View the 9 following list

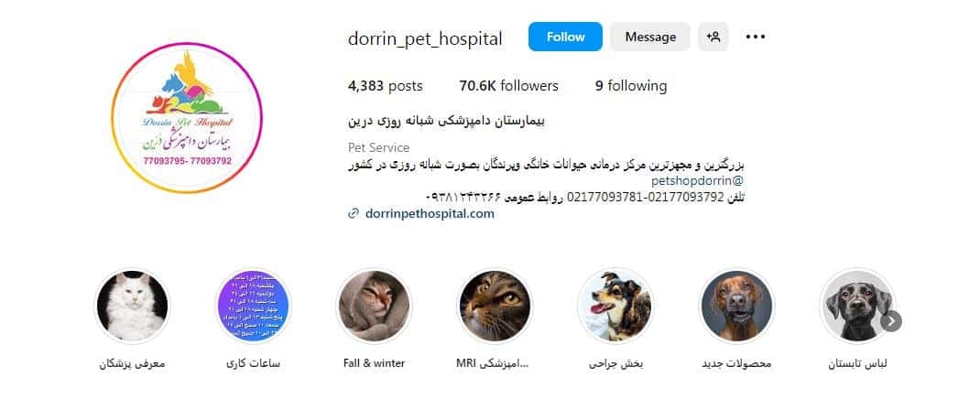[x=631, y=86]
